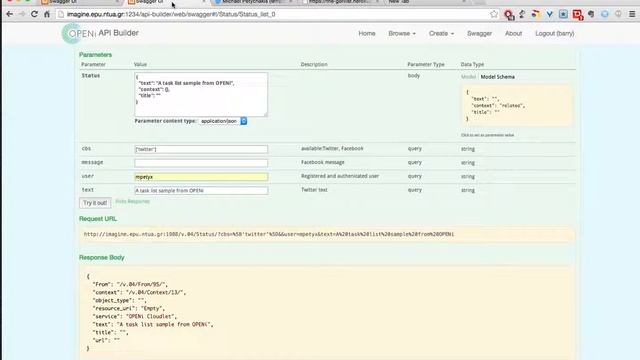Click the user field containing mpetyx
This screenshot has height=360, width=640.
click(x=201, y=177)
